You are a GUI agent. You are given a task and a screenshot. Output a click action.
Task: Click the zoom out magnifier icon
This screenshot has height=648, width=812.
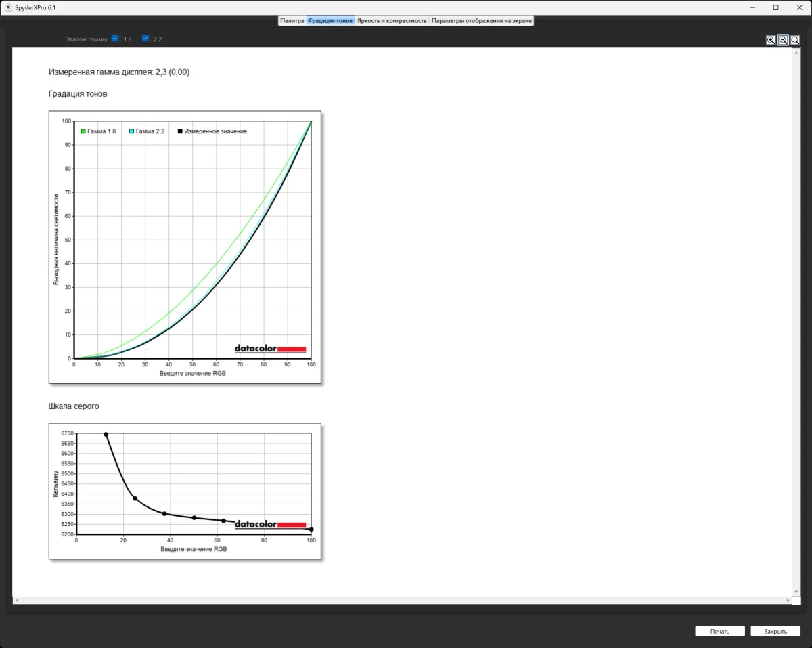tap(783, 40)
